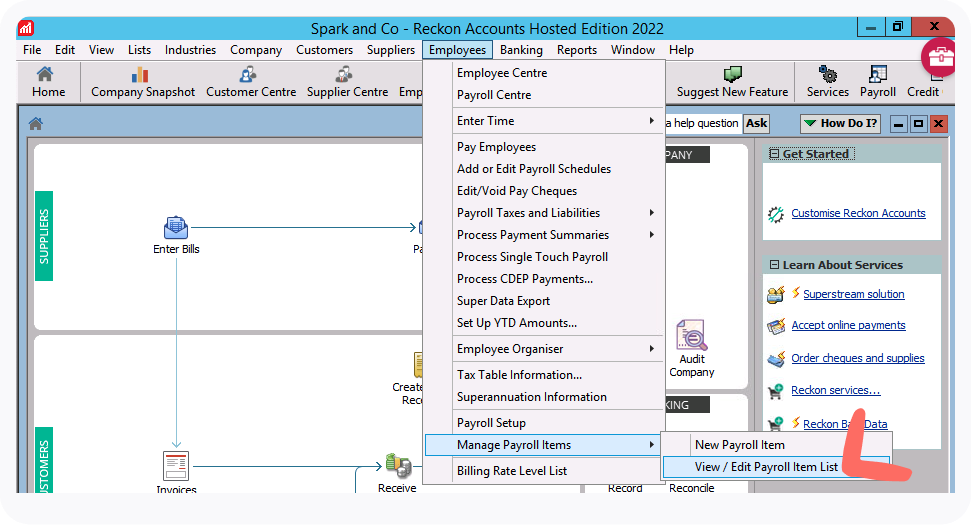This screenshot has height=525, width=971.
Task: Open the Company menu
Action: tap(256, 50)
